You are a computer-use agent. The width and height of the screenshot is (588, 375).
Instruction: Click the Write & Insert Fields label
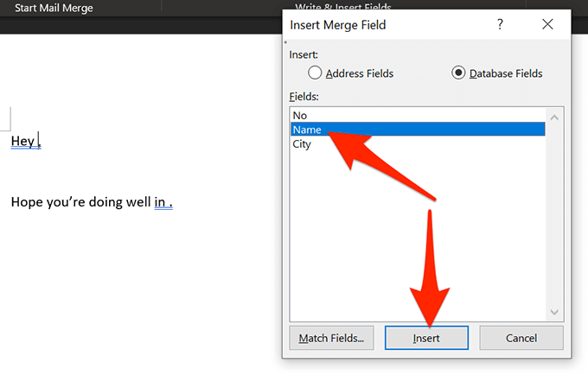[344, 7]
